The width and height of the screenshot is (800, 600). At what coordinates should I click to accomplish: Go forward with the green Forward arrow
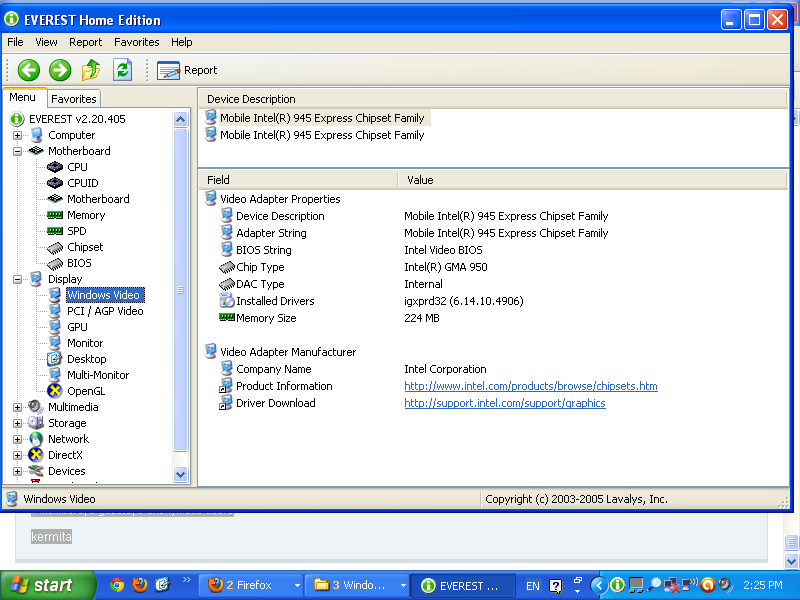click(60, 70)
